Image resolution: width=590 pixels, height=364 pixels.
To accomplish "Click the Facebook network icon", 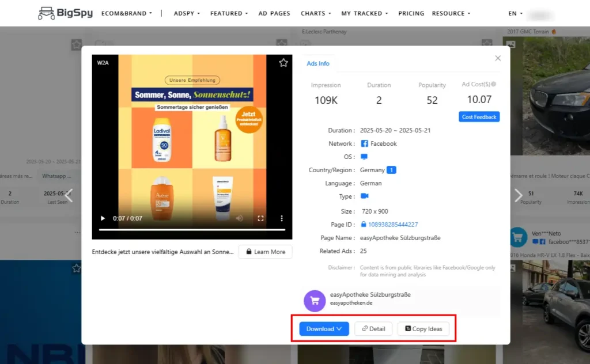I will coord(364,143).
